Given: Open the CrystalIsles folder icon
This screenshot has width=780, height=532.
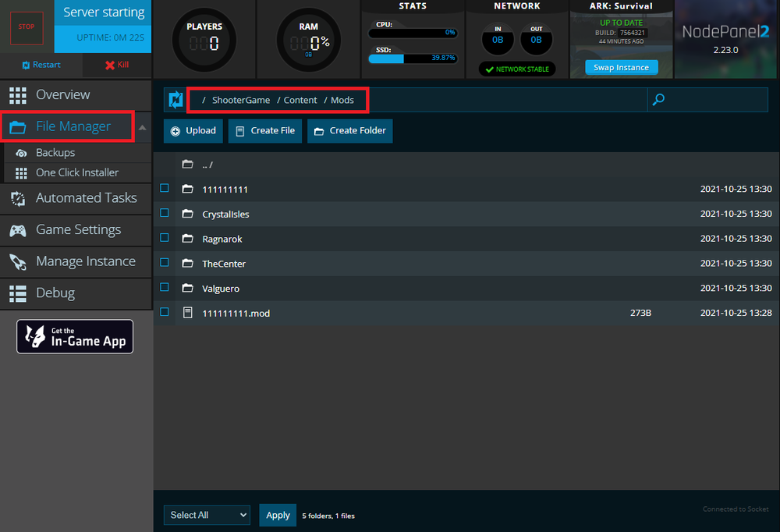Looking at the screenshot, I should point(187,214).
